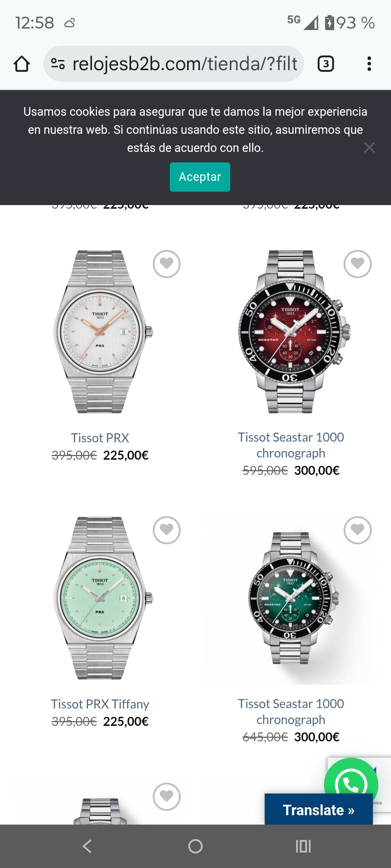The image size is (391, 868).
Task: Open the site info icon in address bar
Action: tap(58, 64)
